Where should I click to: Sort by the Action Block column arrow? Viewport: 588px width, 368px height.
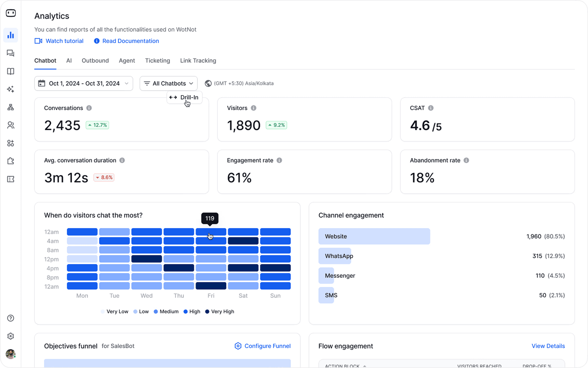point(365,366)
